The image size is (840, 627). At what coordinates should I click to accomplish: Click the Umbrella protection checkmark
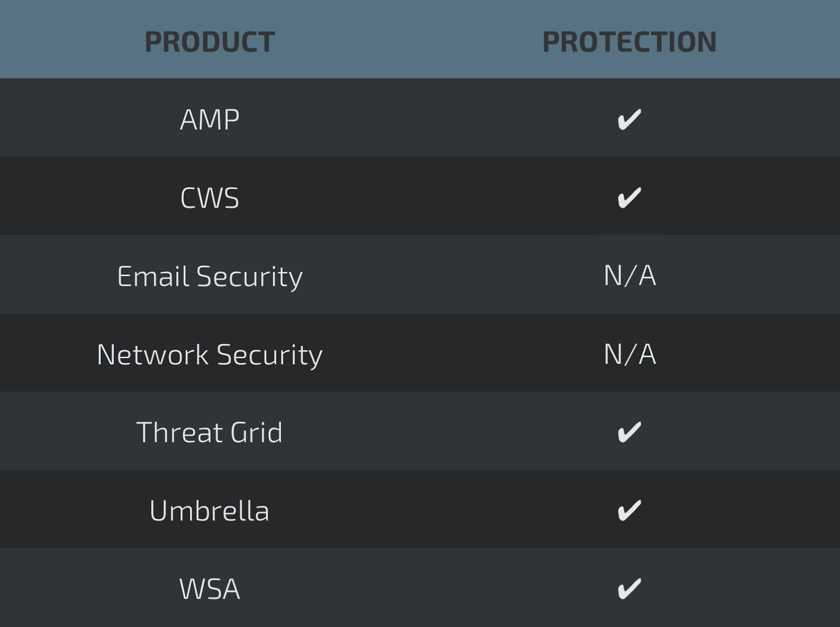point(629,510)
